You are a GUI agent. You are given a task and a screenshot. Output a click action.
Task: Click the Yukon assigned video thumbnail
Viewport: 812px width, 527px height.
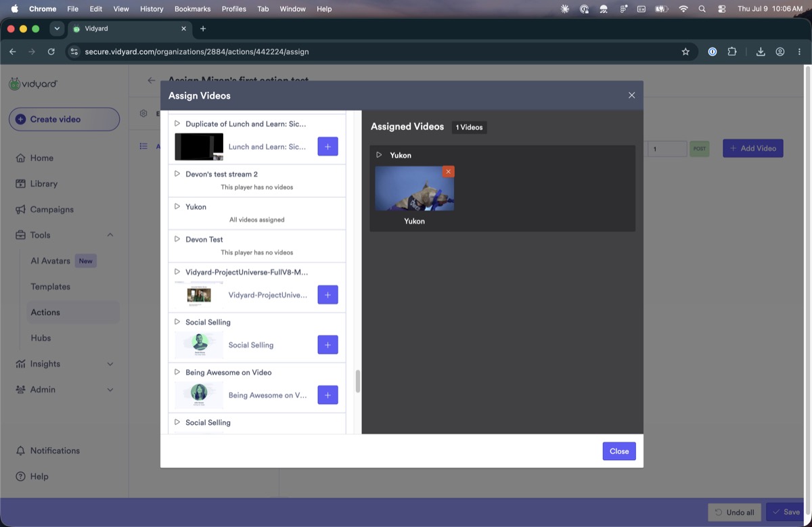[414, 188]
